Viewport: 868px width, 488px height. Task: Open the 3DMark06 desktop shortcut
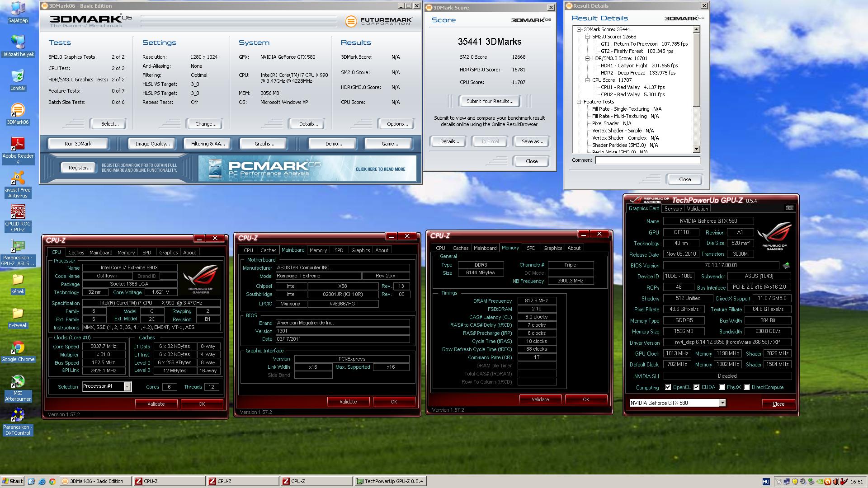click(18, 110)
